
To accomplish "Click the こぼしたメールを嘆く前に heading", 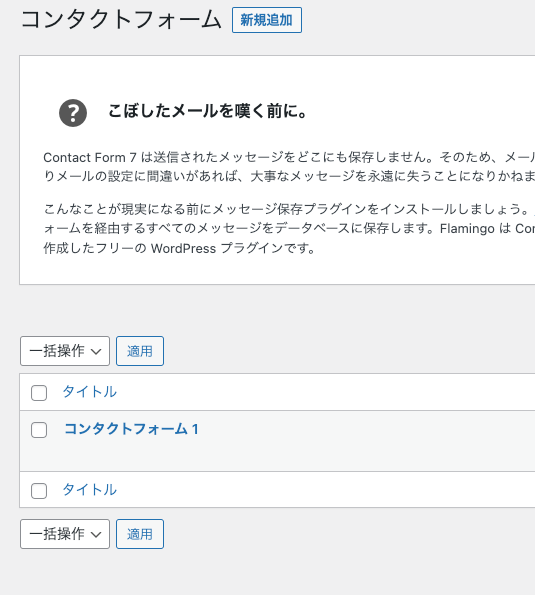I will (208, 111).
